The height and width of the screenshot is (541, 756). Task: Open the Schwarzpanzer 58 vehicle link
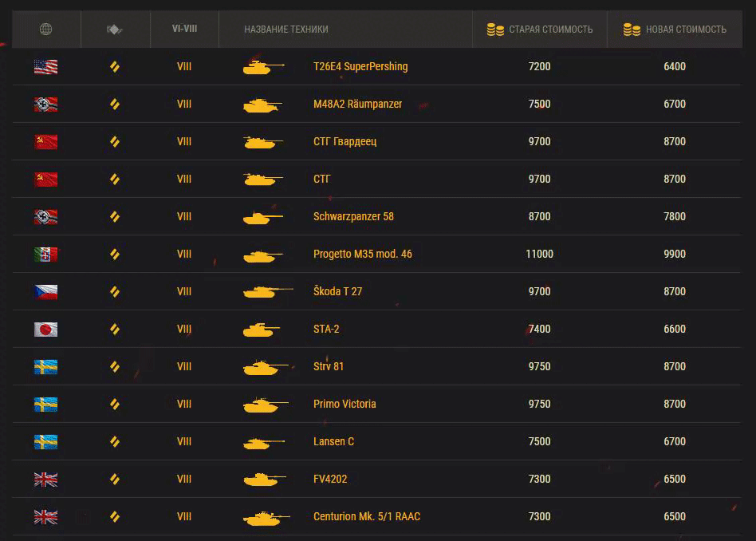click(x=353, y=217)
